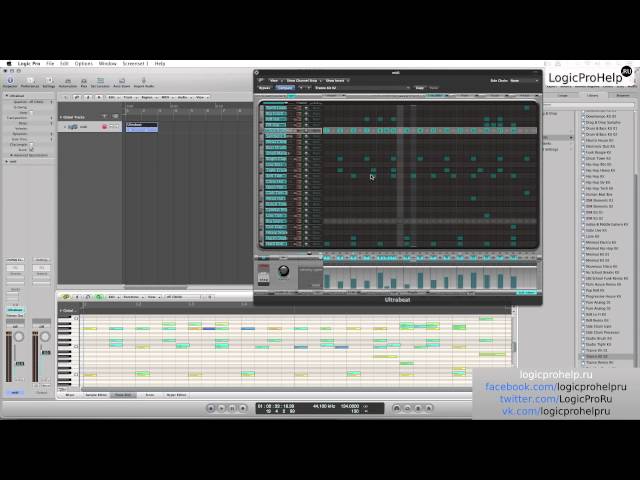Switch to the Hyper Editor tab
Screen dimensions: 640x480
[176, 395]
